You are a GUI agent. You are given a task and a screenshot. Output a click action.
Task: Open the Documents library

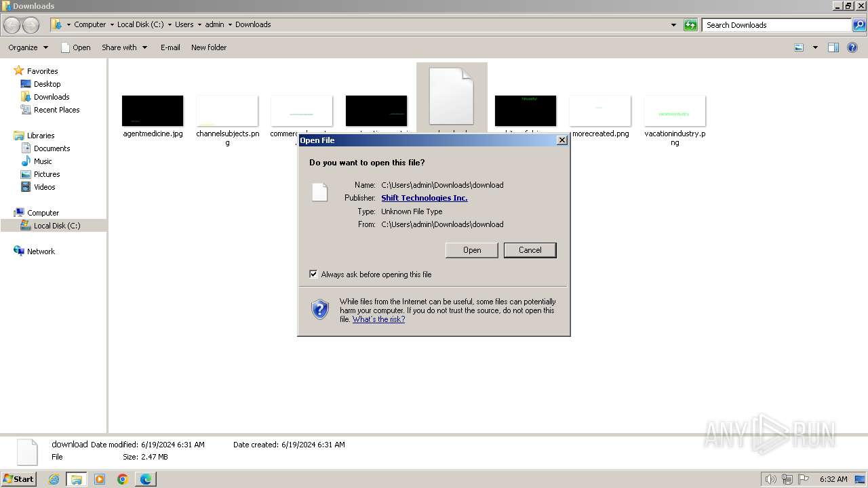[x=52, y=148]
